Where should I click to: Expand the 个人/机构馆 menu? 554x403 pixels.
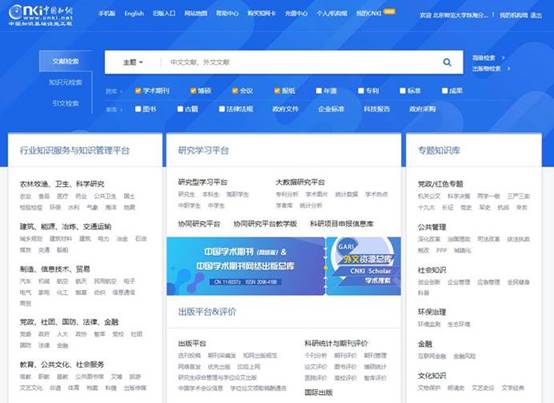click(332, 13)
